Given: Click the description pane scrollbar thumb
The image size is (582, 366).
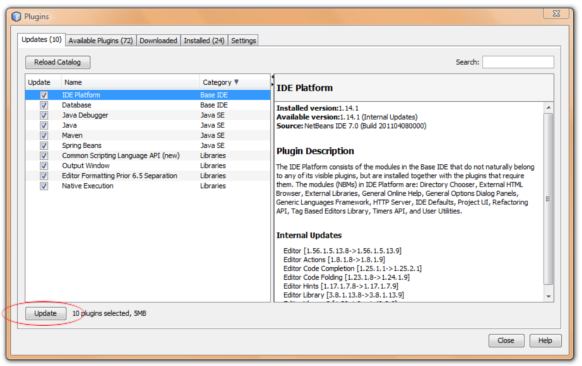Looking at the screenshot, I should click(548, 199).
